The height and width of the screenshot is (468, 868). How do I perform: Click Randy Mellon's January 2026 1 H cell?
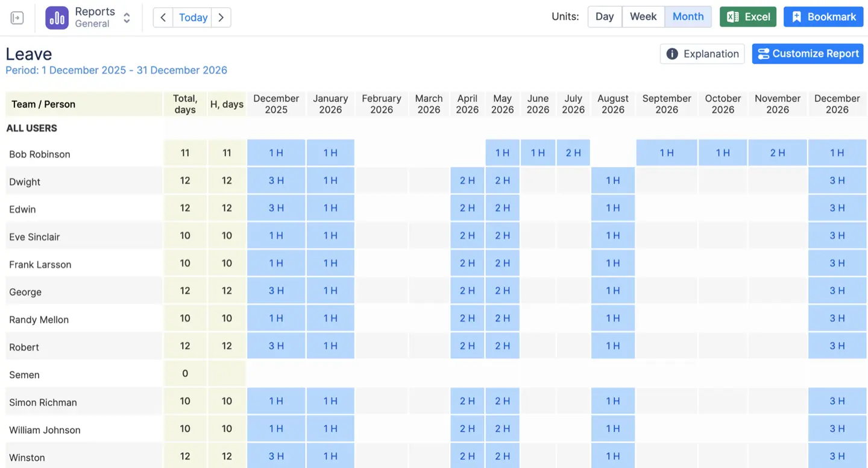[x=330, y=318]
